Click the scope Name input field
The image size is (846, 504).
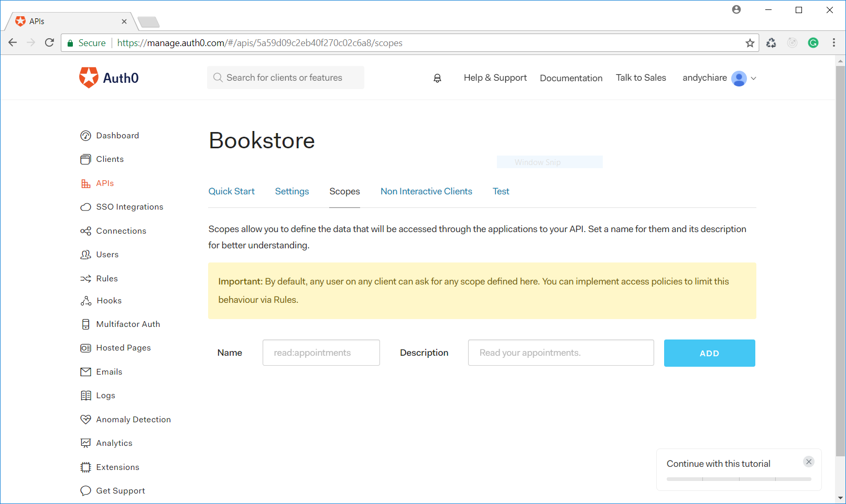(x=321, y=353)
